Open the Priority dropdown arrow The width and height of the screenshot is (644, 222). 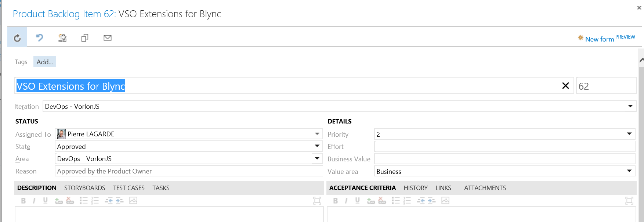[x=629, y=134]
